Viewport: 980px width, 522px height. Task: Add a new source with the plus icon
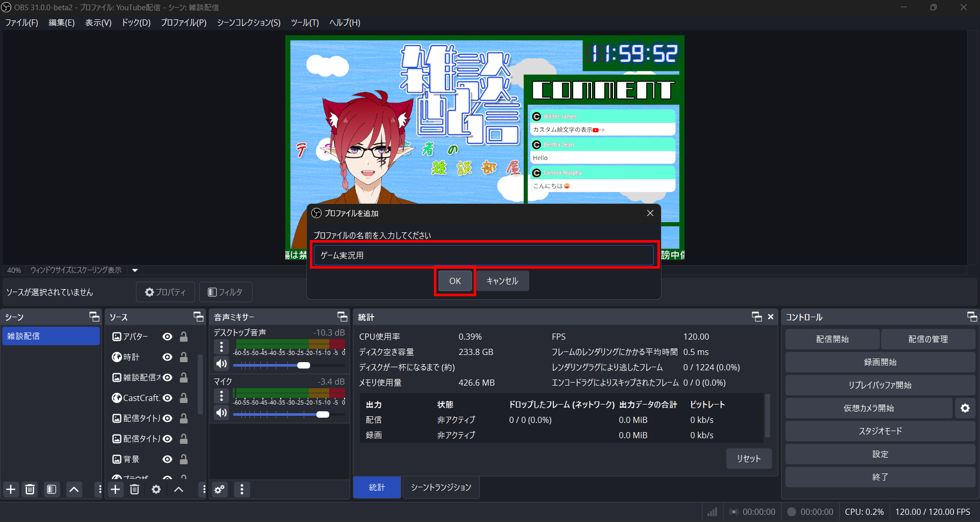coord(116,489)
